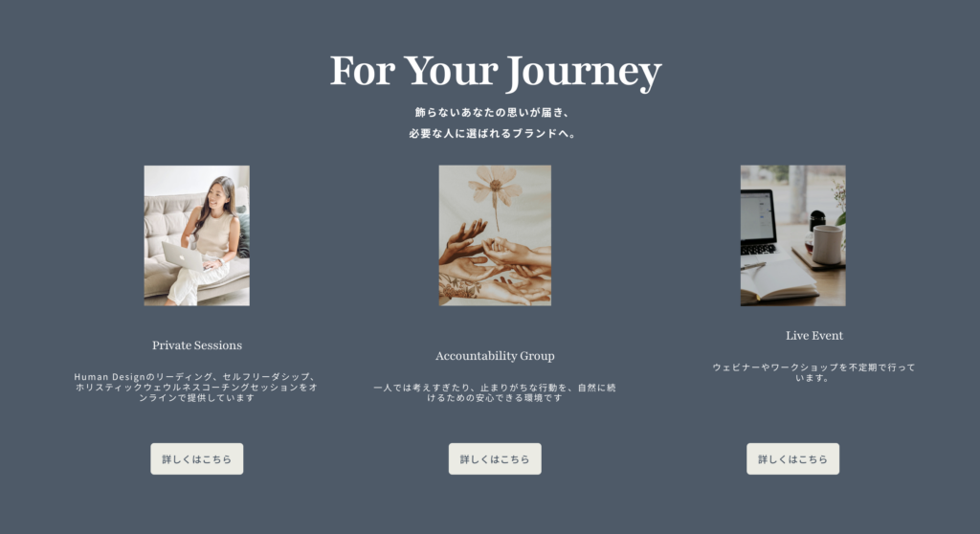Click the white mug in the right photo

click(828, 244)
